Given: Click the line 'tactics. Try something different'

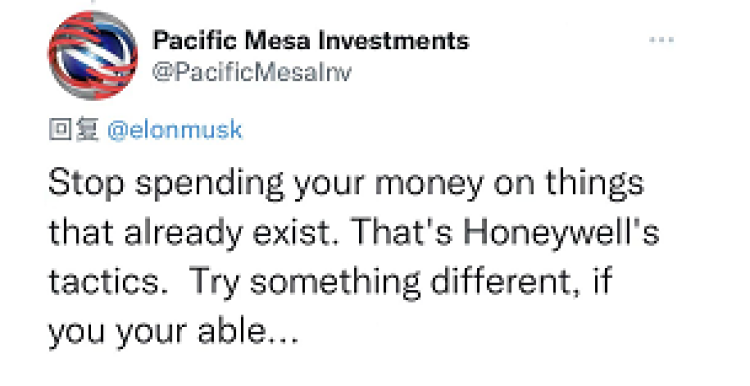Looking at the screenshot, I should point(330,282).
